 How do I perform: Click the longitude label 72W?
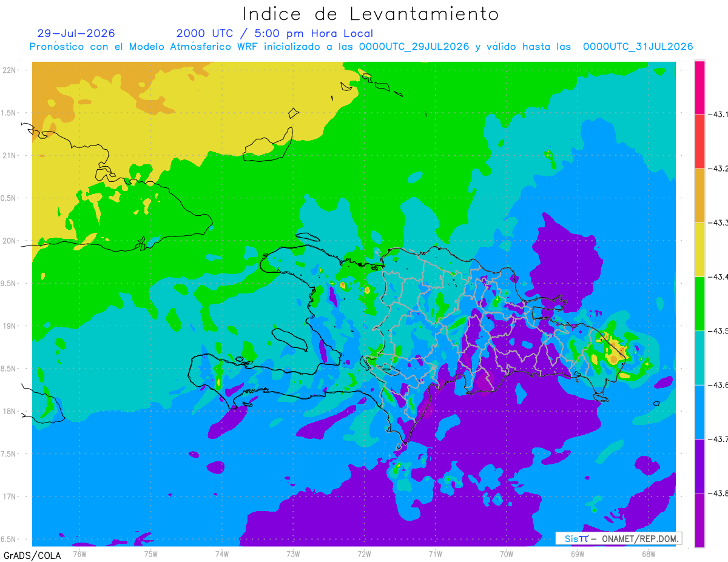[364, 554]
